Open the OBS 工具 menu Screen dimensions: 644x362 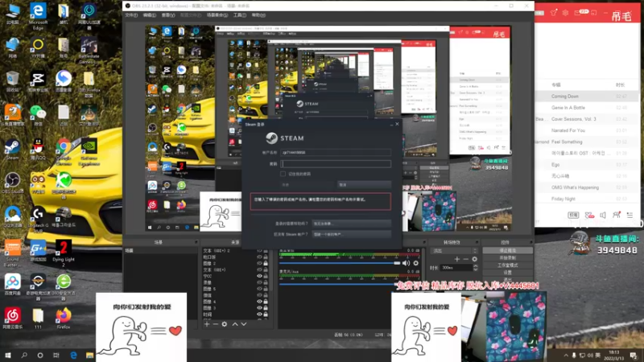240,15
